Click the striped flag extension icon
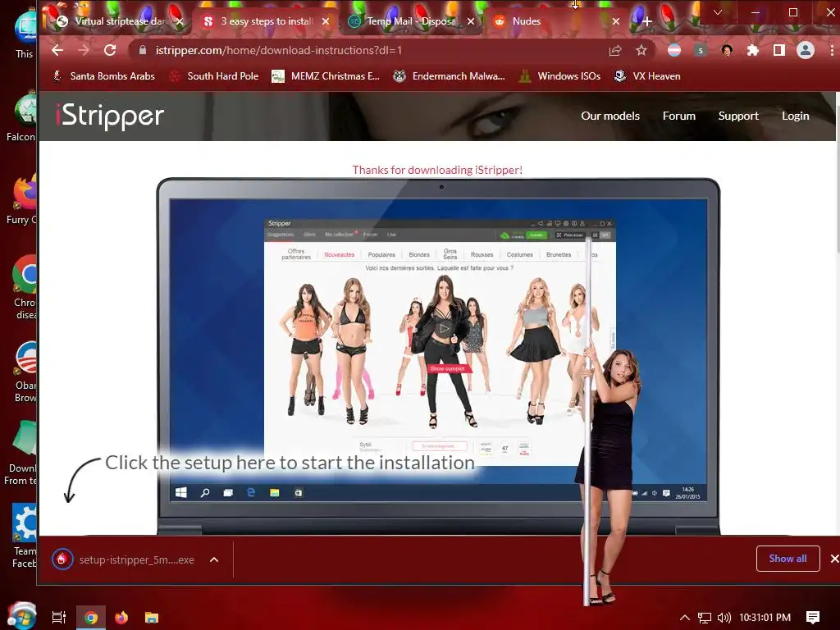 coord(674,50)
